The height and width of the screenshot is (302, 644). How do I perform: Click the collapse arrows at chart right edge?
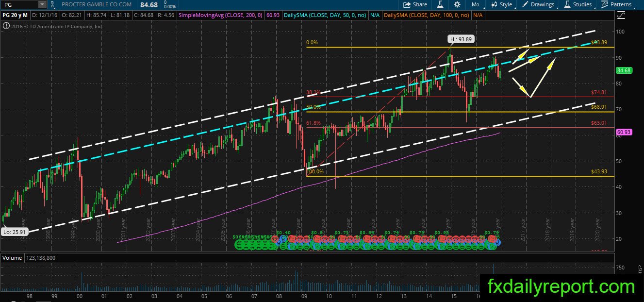(639, 269)
